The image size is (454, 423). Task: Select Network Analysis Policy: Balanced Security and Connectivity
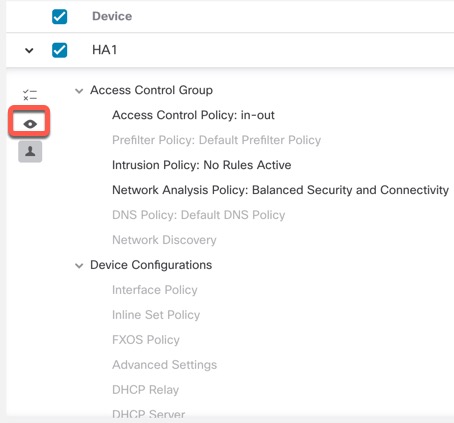pyautogui.click(x=280, y=190)
